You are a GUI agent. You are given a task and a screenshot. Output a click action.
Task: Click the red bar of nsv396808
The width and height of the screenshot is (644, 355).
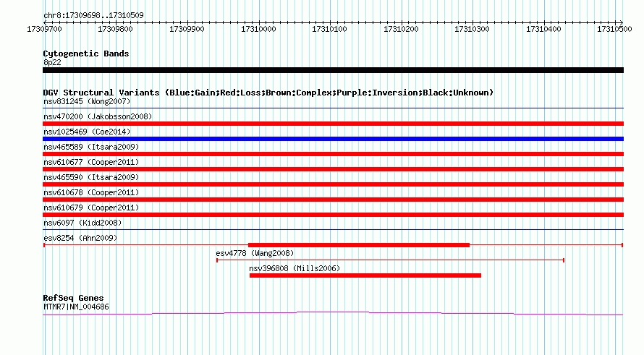365,275
